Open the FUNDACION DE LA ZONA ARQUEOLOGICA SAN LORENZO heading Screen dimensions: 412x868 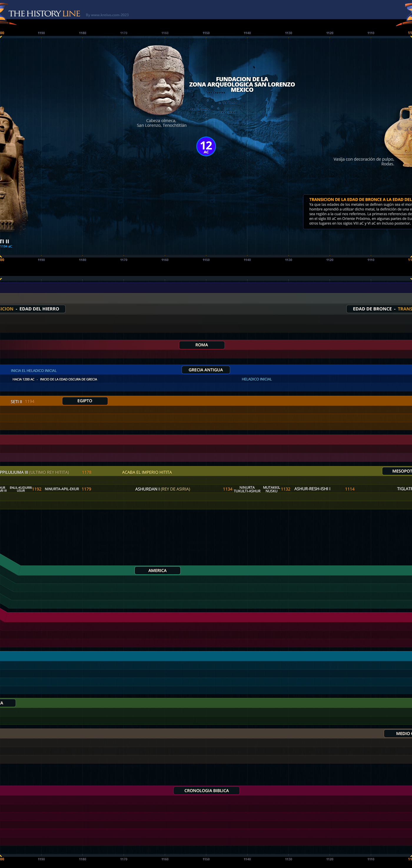point(242,84)
